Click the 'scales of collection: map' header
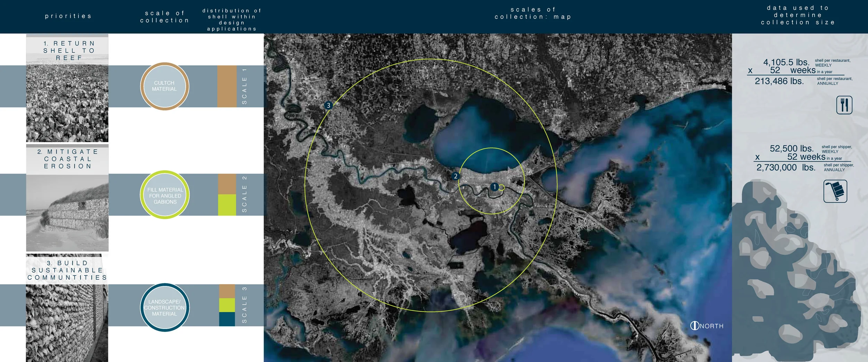Viewport: 868px width, 362px height. click(533, 13)
